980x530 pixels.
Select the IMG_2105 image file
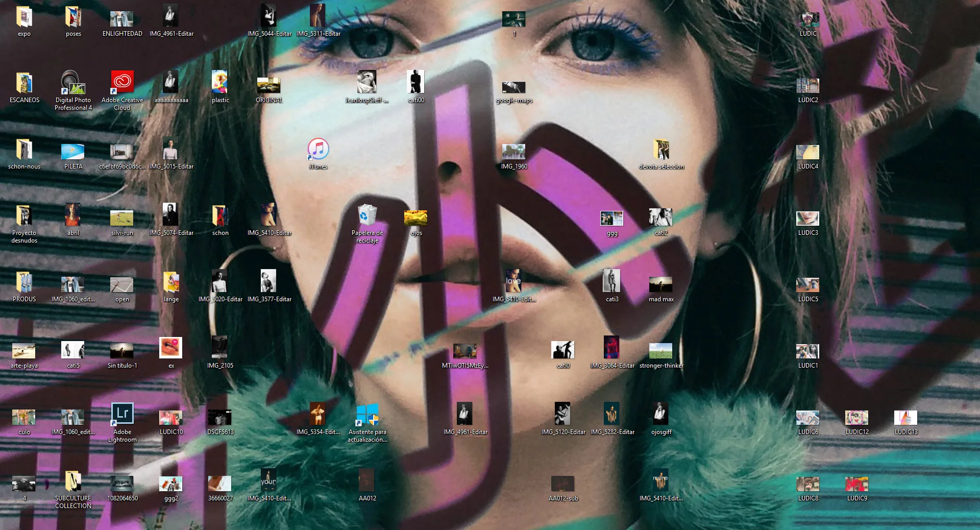click(x=220, y=347)
